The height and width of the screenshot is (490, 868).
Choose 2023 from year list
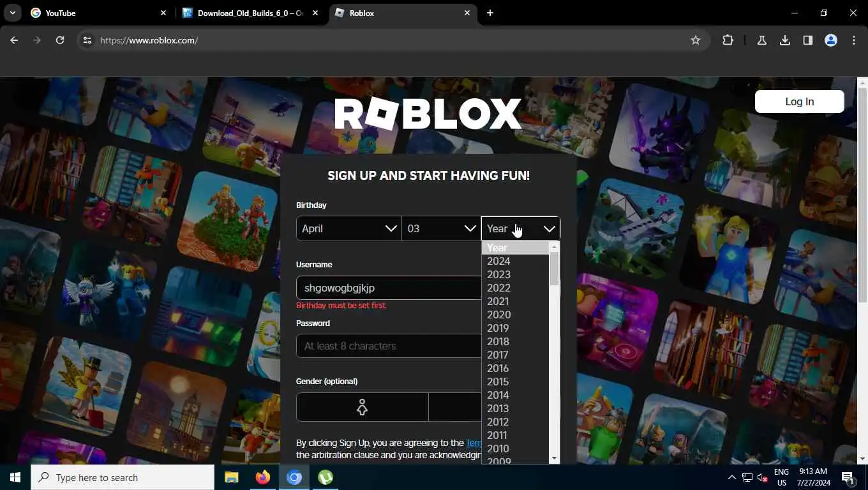pos(515,274)
